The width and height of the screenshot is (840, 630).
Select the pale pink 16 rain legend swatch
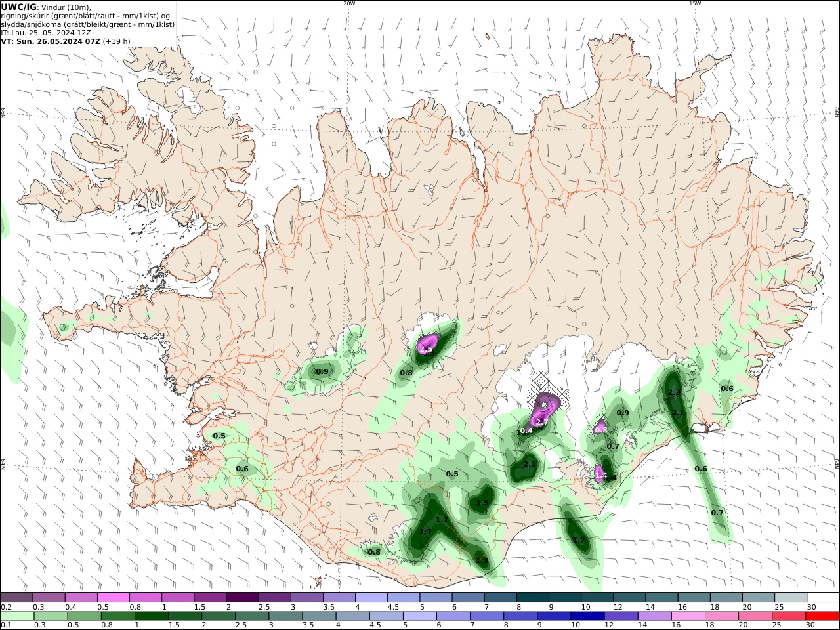point(688,616)
